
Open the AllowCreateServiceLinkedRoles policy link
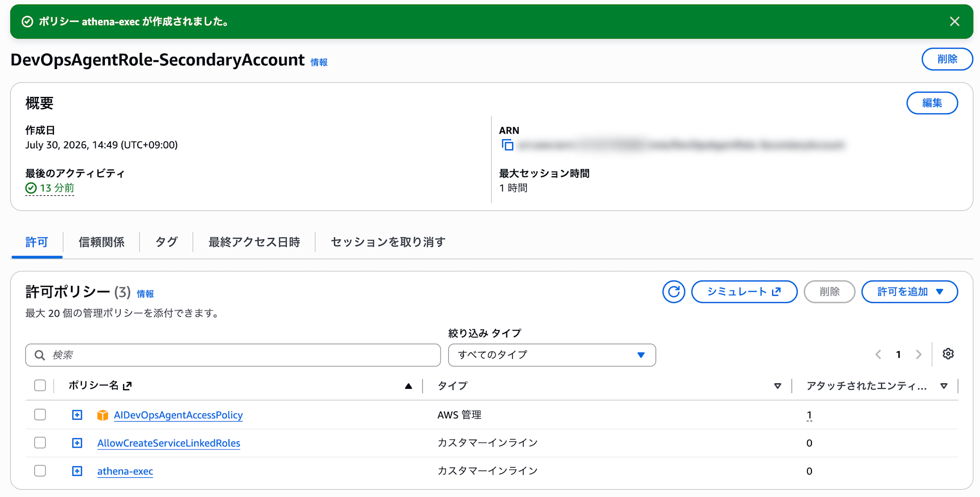point(169,443)
